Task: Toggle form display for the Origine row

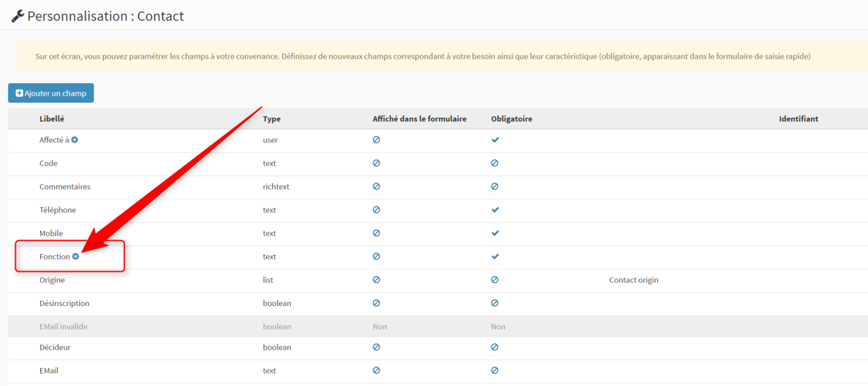Action: click(376, 280)
